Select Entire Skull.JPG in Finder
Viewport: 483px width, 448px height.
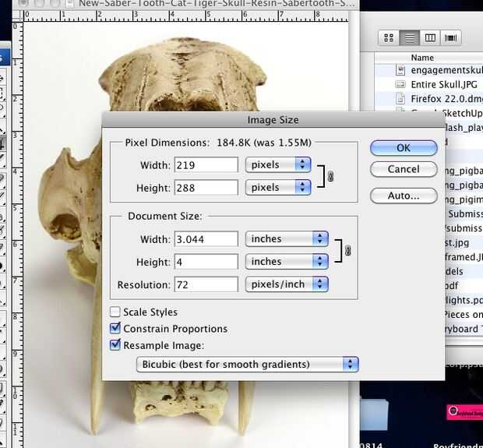click(444, 84)
